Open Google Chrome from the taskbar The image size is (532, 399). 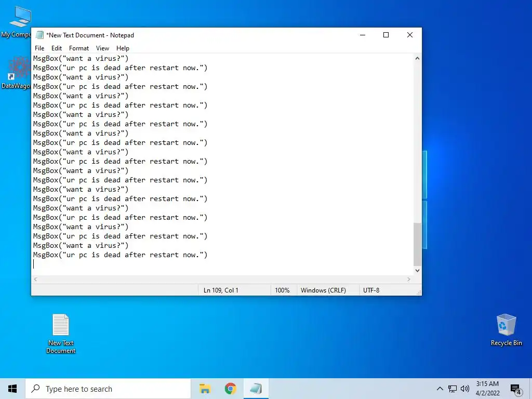230,389
